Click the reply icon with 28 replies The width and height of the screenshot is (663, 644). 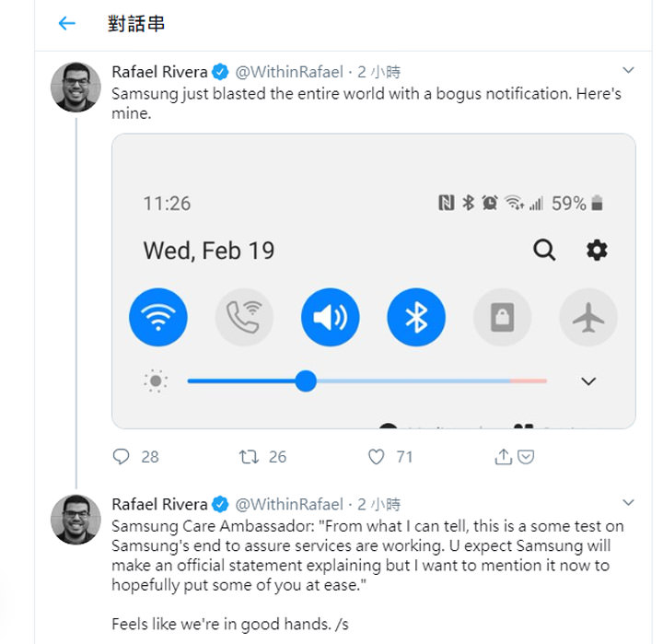pyautogui.click(x=121, y=456)
